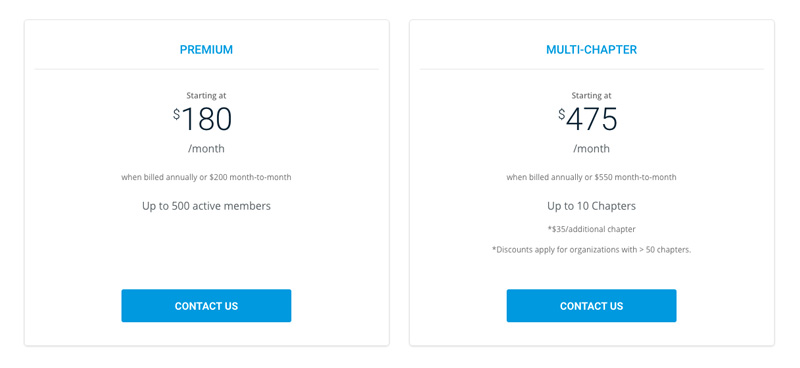Click the $475 price figure
This screenshot has height=368, width=800.
(x=588, y=119)
